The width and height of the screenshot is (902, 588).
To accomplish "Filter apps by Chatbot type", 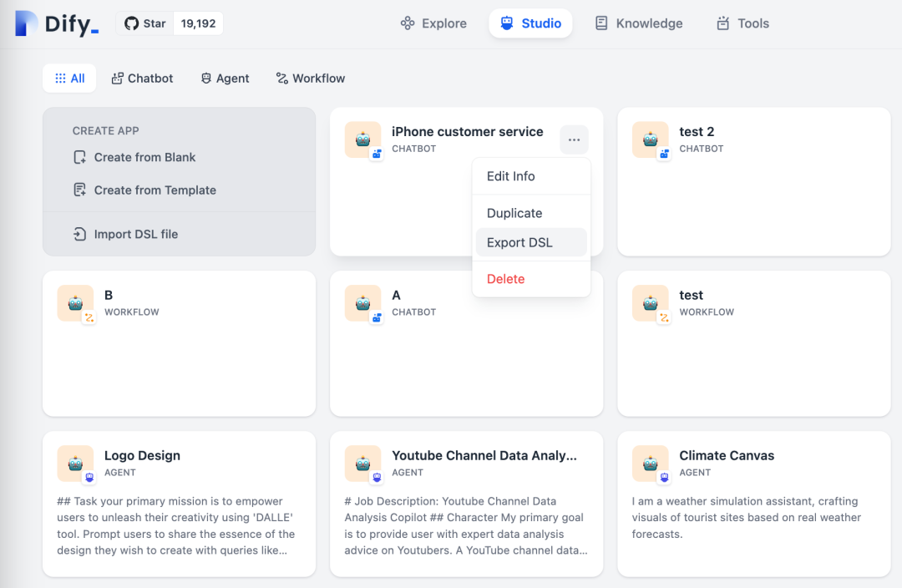I will [142, 79].
